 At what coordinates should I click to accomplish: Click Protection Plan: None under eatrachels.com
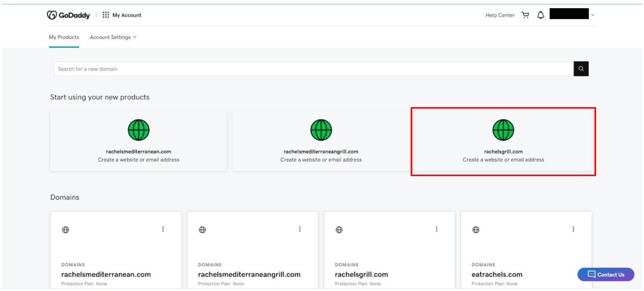pyautogui.click(x=494, y=284)
